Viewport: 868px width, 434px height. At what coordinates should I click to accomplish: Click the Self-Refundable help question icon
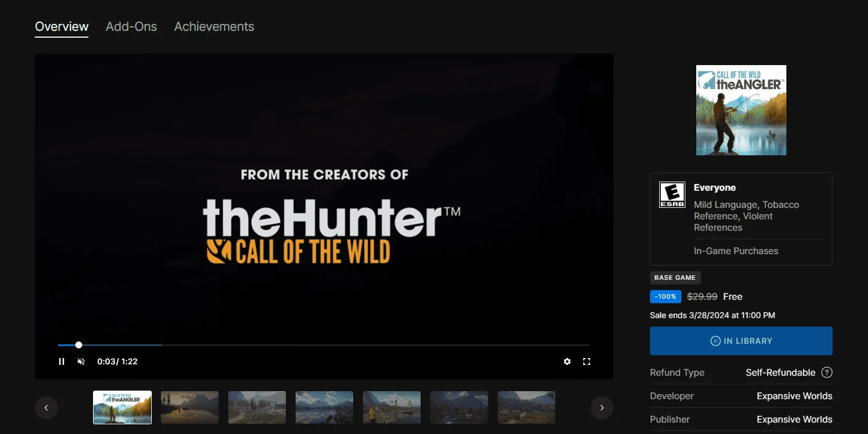pos(827,372)
